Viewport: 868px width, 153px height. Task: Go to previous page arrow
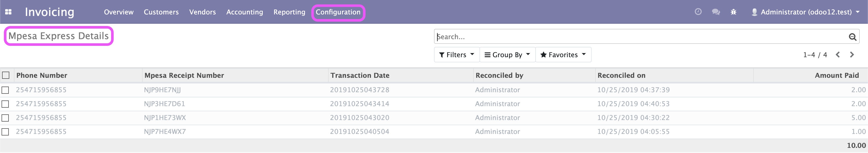tap(838, 54)
